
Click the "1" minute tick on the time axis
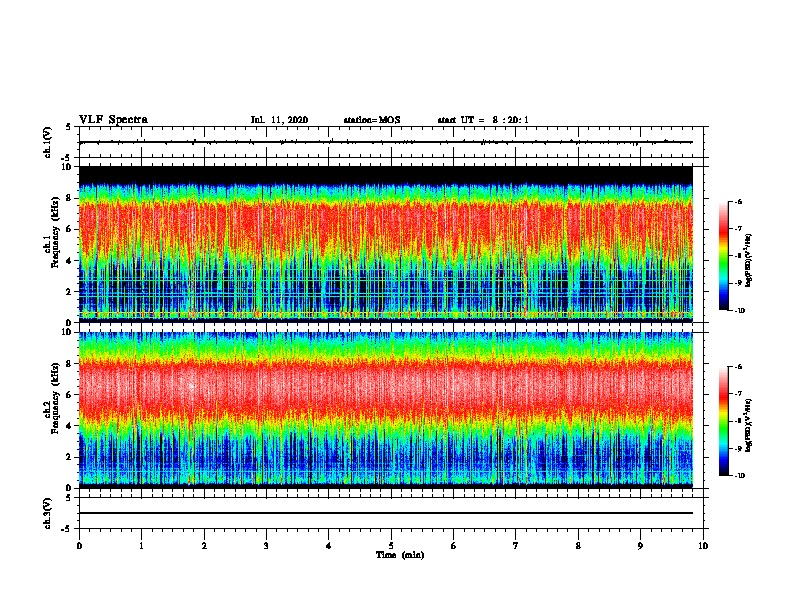(141, 546)
